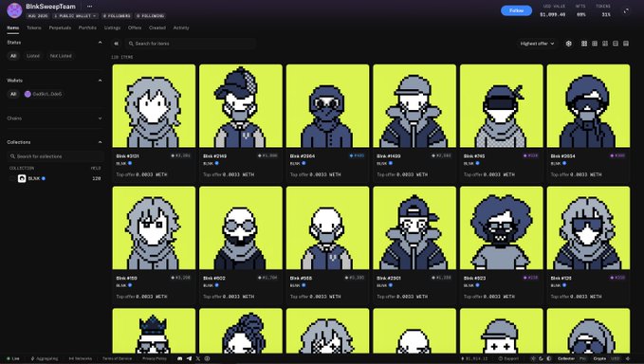Open the Blnk #1499 hooded jacket NFT card
644x364 pixels.
pos(414,123)
